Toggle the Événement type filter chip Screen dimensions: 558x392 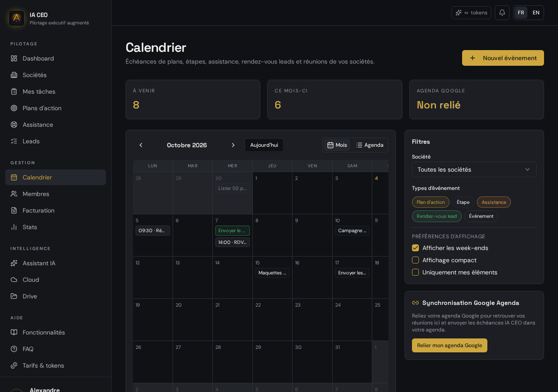point(481,216)
